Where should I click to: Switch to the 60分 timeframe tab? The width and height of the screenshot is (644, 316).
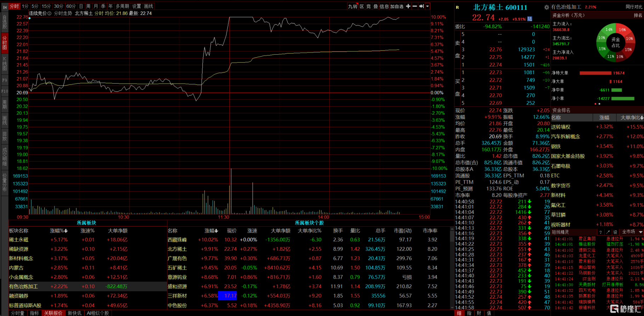pyautogui.click(x=71, y=6)
